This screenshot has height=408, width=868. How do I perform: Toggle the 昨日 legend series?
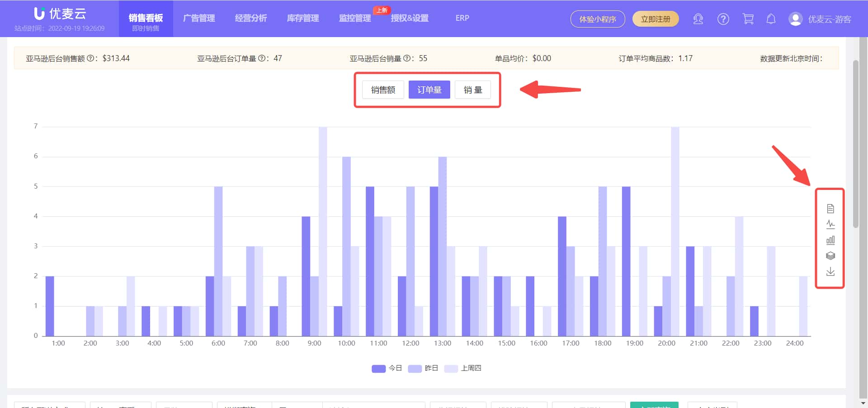point(423,368)
